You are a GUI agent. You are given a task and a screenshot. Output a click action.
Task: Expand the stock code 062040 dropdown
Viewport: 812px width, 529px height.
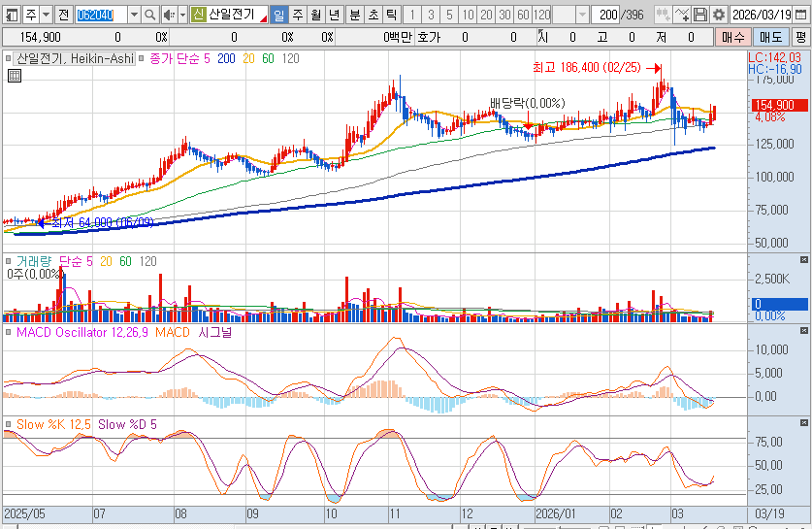click(134, 15)
